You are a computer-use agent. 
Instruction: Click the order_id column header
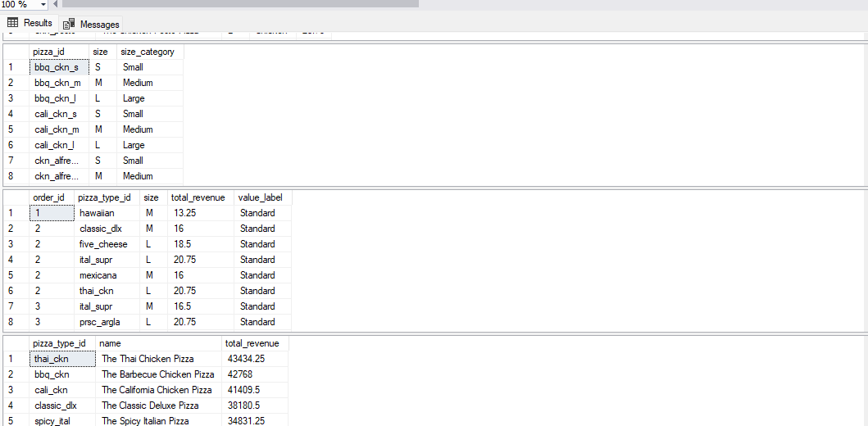pos(52,197)
